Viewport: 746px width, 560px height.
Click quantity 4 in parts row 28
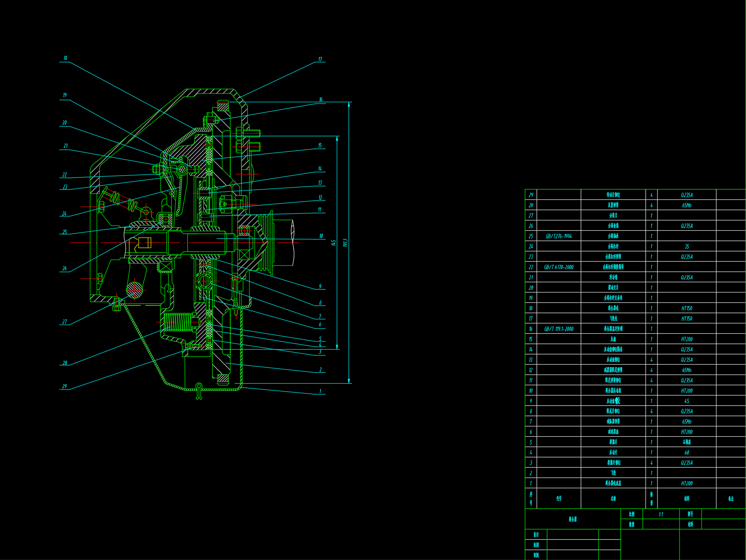point(652,206)
